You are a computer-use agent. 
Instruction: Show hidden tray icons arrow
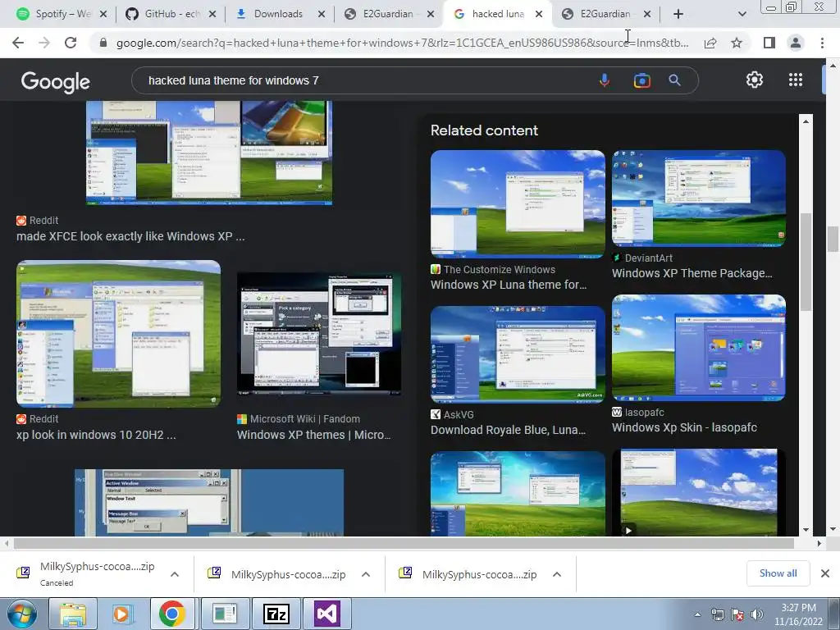click(x=697, y=614)
